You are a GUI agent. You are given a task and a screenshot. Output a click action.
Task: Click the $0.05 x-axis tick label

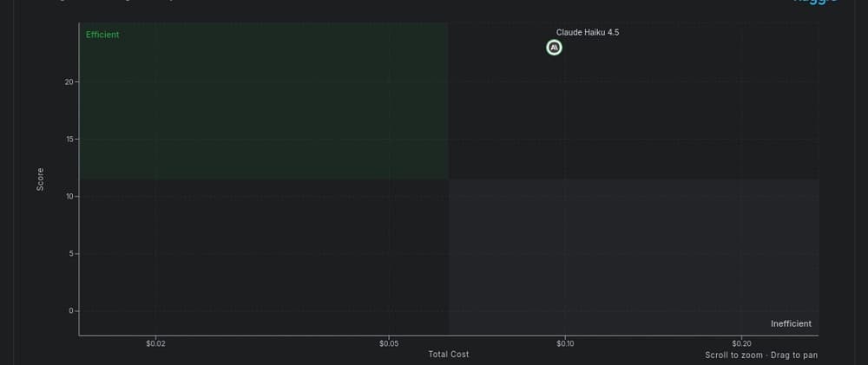pyautogui.click(x=389, y=343)
